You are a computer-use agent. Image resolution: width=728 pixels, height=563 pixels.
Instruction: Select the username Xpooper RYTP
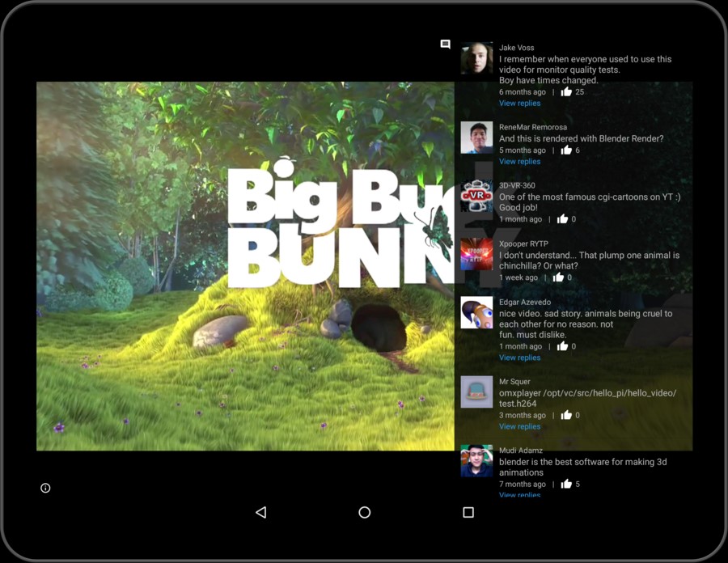point(523,243)
